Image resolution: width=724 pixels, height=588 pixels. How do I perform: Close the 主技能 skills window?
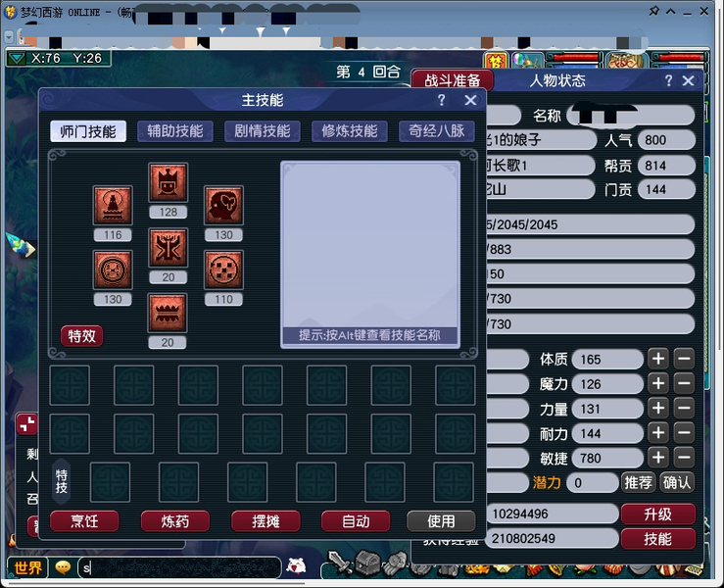coord(470,100)
